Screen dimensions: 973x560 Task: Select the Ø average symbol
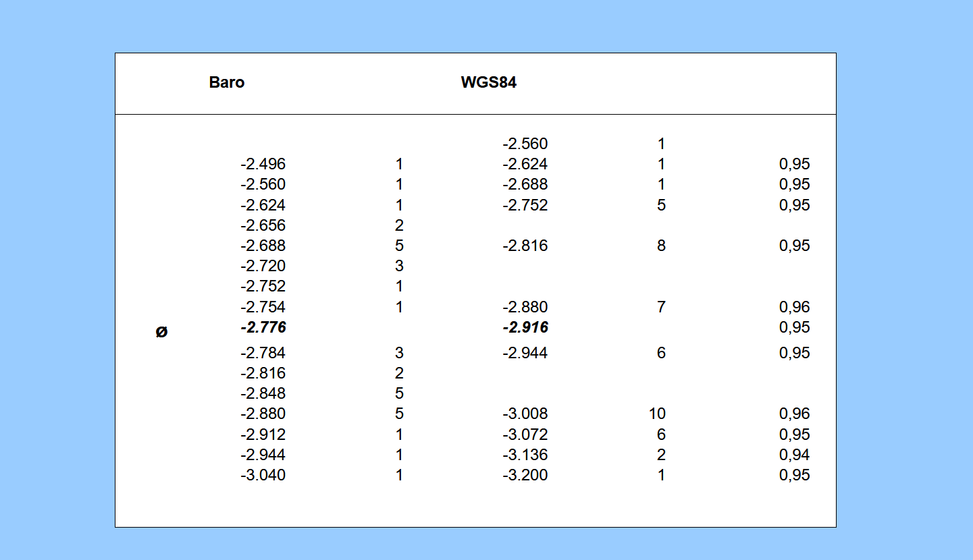point(161,332)
